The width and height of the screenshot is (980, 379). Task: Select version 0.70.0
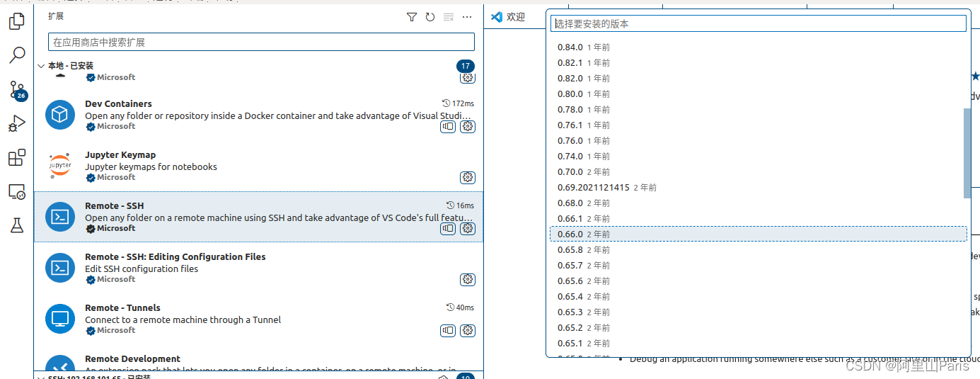tap(758, 172)
